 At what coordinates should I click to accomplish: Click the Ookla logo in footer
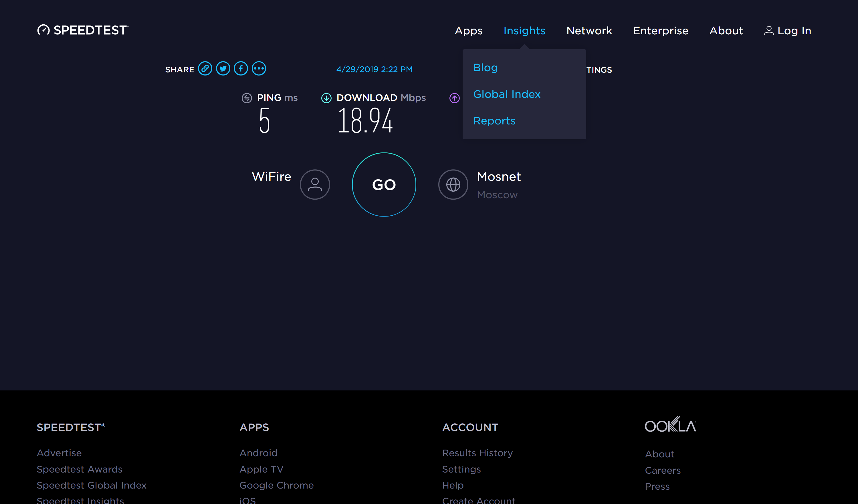670,424
